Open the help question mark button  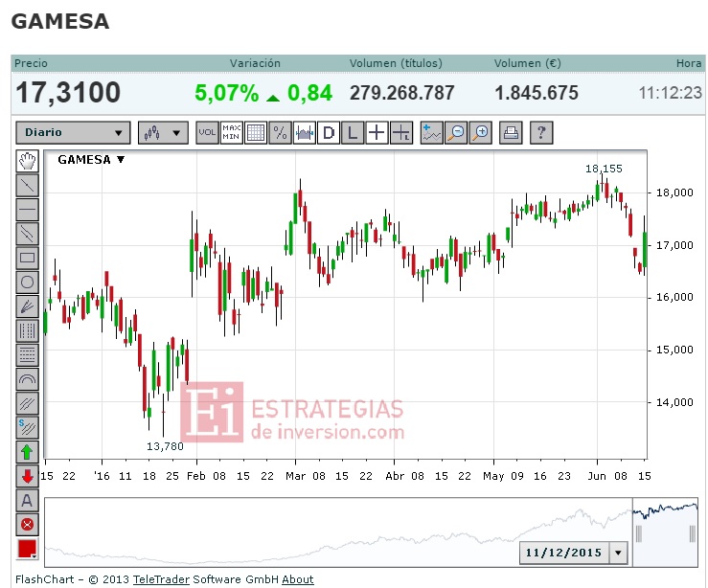(x=541, y=133)
